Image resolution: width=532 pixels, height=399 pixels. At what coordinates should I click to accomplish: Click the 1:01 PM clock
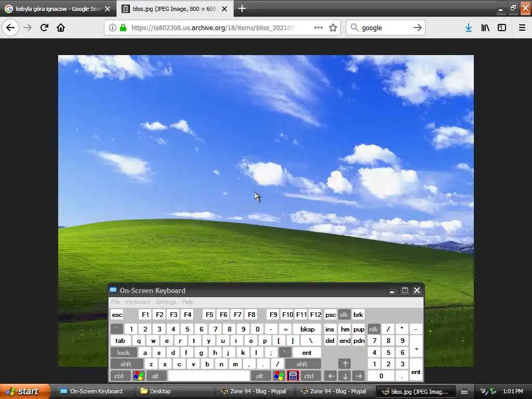click(x=513, y=391)
